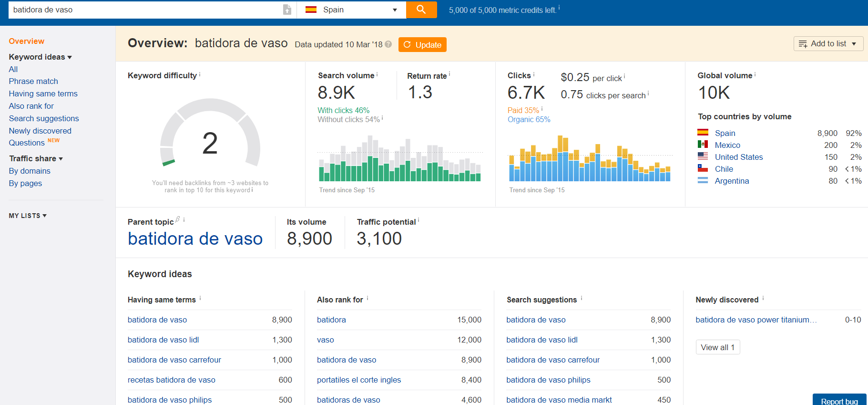Open Also rank for sidebar link
868x405 pixels.
point(31,106)
